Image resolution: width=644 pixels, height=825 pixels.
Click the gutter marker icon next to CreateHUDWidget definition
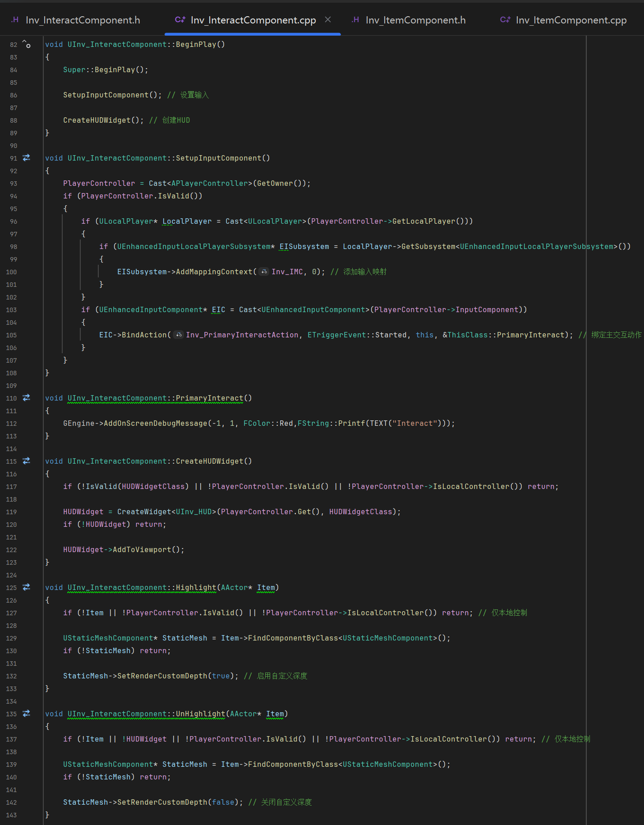tap(27, 461)
